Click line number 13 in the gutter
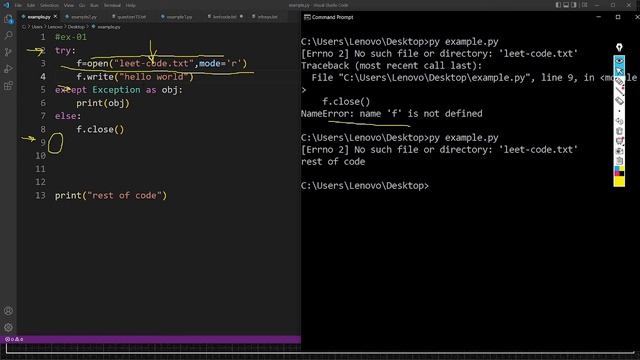Screen dimensions: 640x360 [x=40, y=196]
